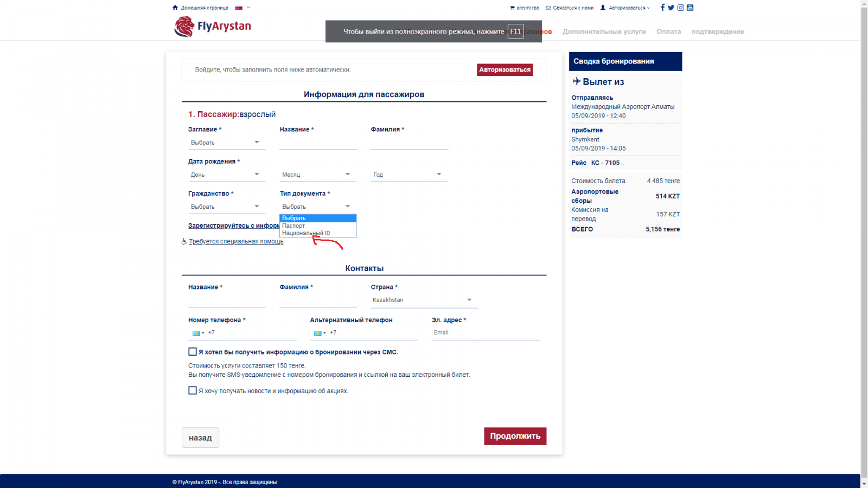Open the contact country Kazakhstan dropdown
868x488 pixels.
(x=424, y=300)
